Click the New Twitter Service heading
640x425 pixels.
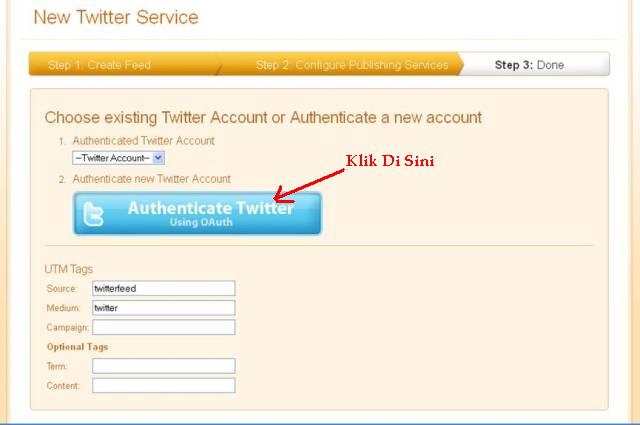pyautogui.click(x=116, y=18)
